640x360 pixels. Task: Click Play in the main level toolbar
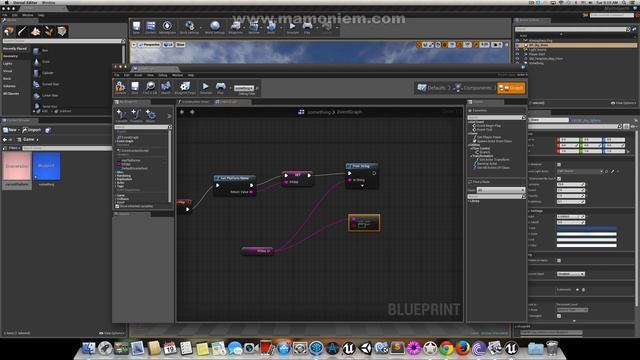pos(307,28)
